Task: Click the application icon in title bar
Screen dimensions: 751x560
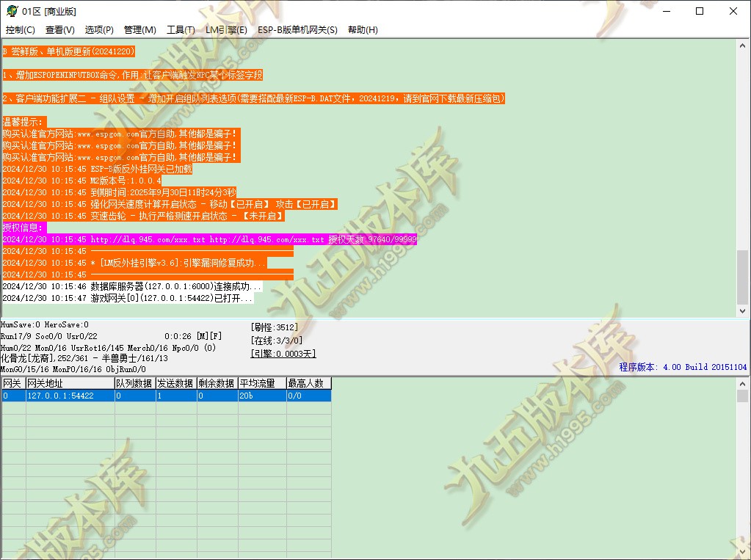Action: [12, 11]
